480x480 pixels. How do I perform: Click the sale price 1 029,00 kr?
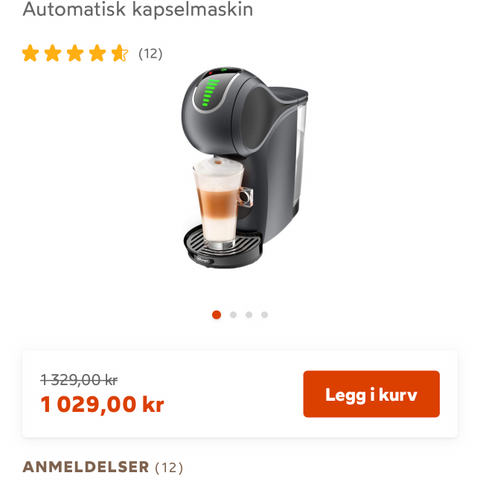102,404
